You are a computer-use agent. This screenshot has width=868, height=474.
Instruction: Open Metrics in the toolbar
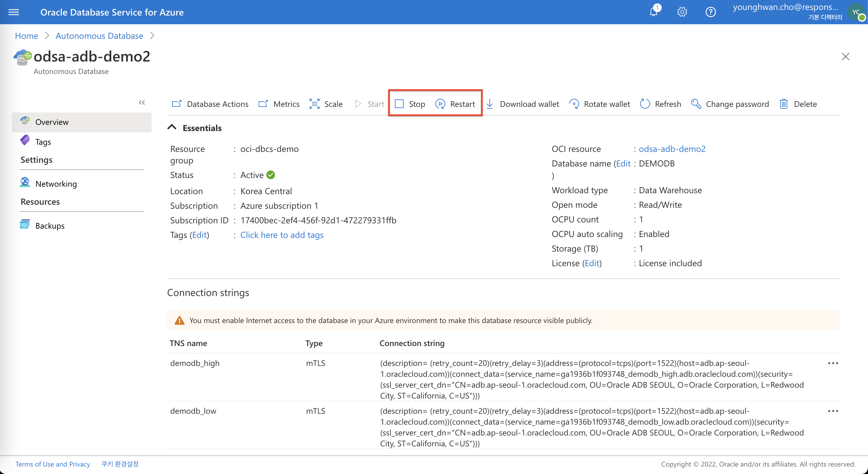279,104
